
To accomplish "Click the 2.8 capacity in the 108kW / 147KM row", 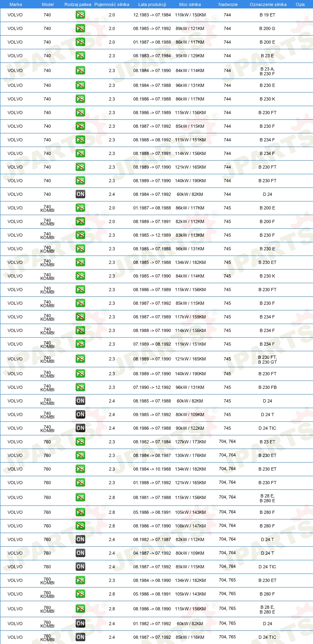I will coord(112,526).
